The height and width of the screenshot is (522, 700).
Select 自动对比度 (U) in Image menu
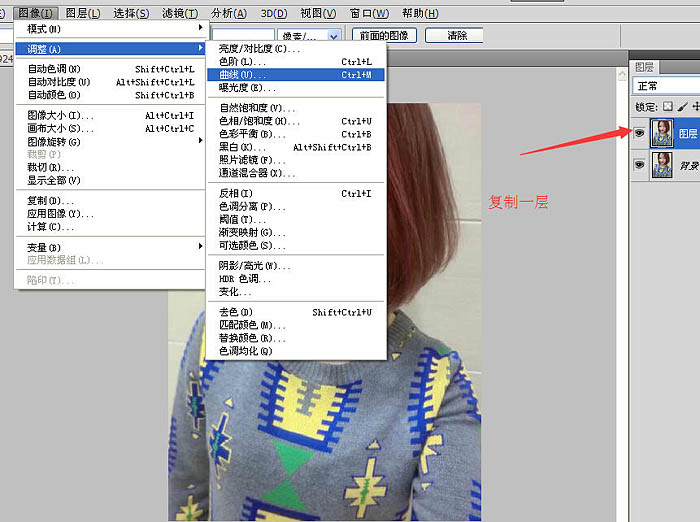coord(109,82)
